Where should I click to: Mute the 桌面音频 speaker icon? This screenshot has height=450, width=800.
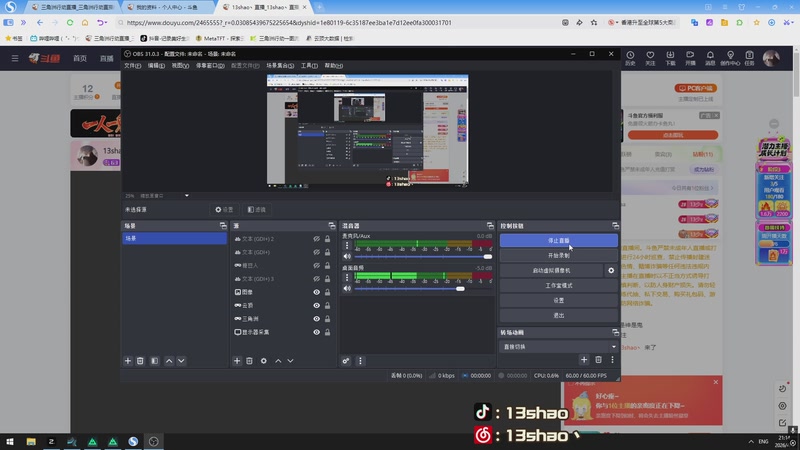pyautogui.click(x=347, y=289)
